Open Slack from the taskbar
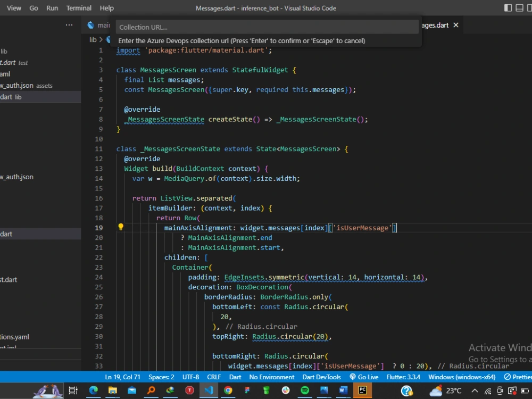Image resolution: width=532 pixels, height=399 pixels. click(x=286, y=390)
